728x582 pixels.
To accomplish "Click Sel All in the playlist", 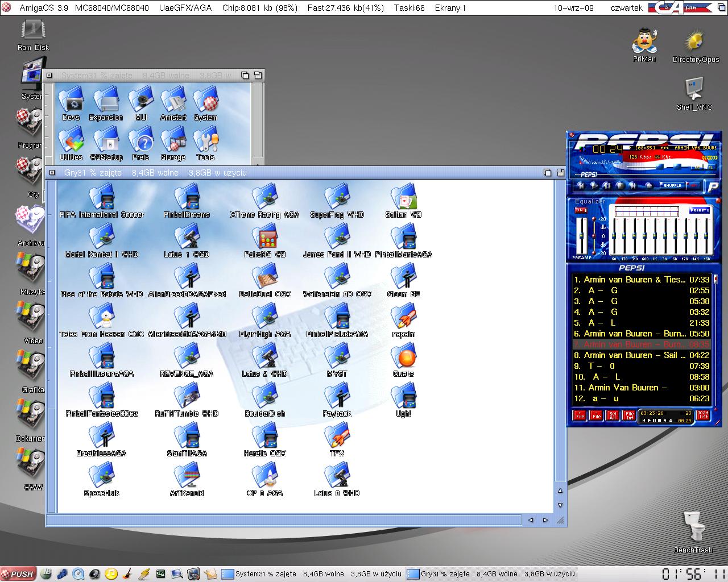I will click(612, 415).
